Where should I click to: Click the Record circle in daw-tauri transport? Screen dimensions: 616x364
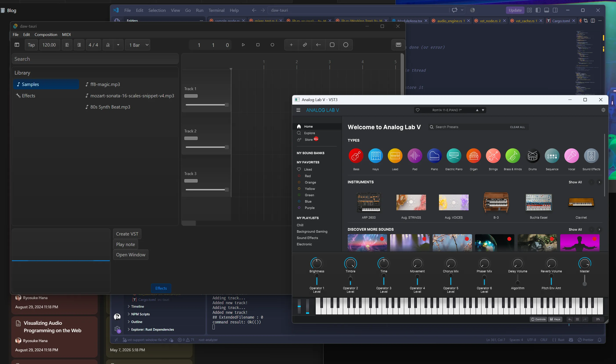(272, 45)
